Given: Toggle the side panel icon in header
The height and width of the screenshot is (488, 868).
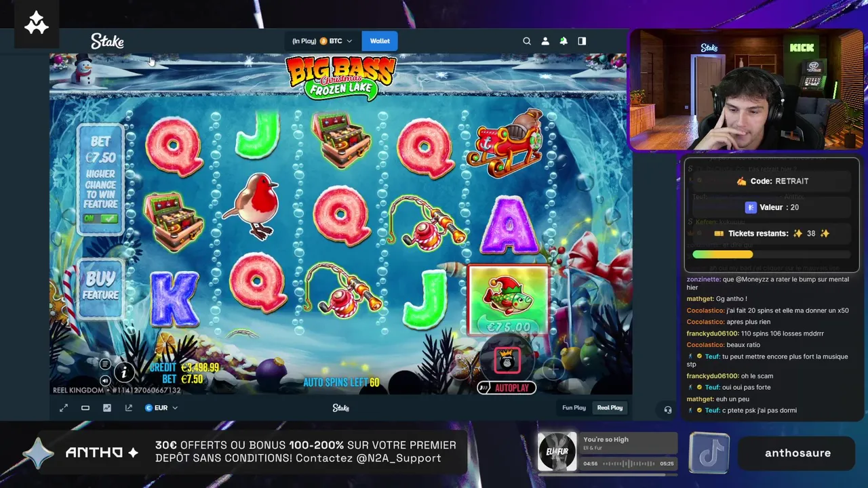Looking at the screenshot, I should tap(582, 41).
